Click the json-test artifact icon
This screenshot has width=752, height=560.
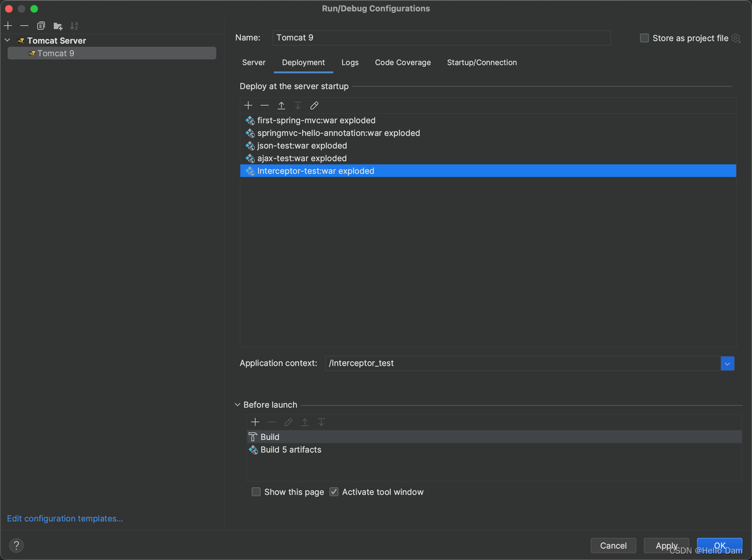coord(250,146)
